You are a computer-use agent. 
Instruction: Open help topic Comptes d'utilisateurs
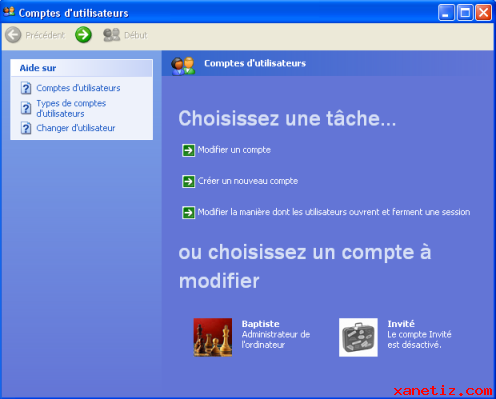(x=78, y=88)
